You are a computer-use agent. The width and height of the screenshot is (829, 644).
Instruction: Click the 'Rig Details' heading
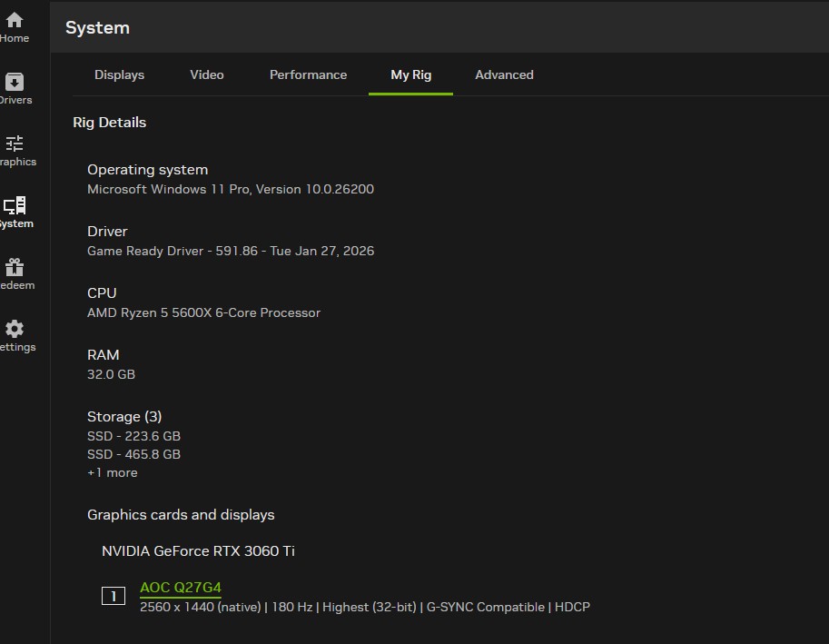click(110, 122)
